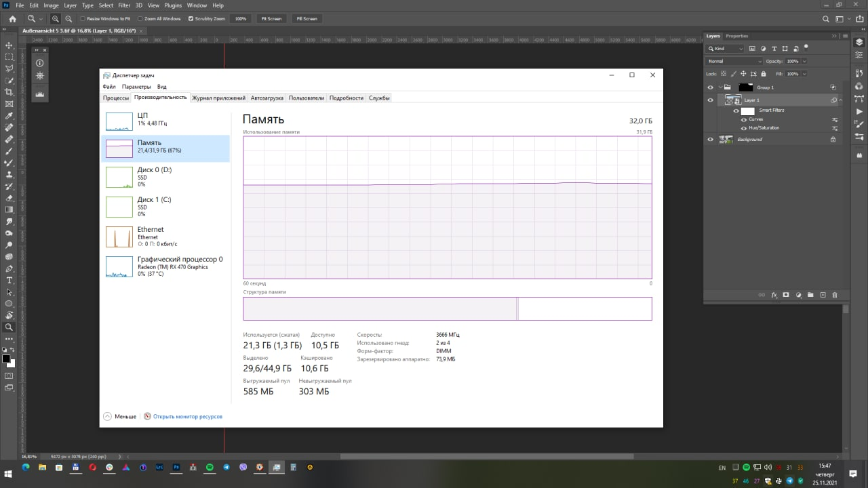The image size is (868, 488).
Task: Select the Eraser tool
Action: 9,198
